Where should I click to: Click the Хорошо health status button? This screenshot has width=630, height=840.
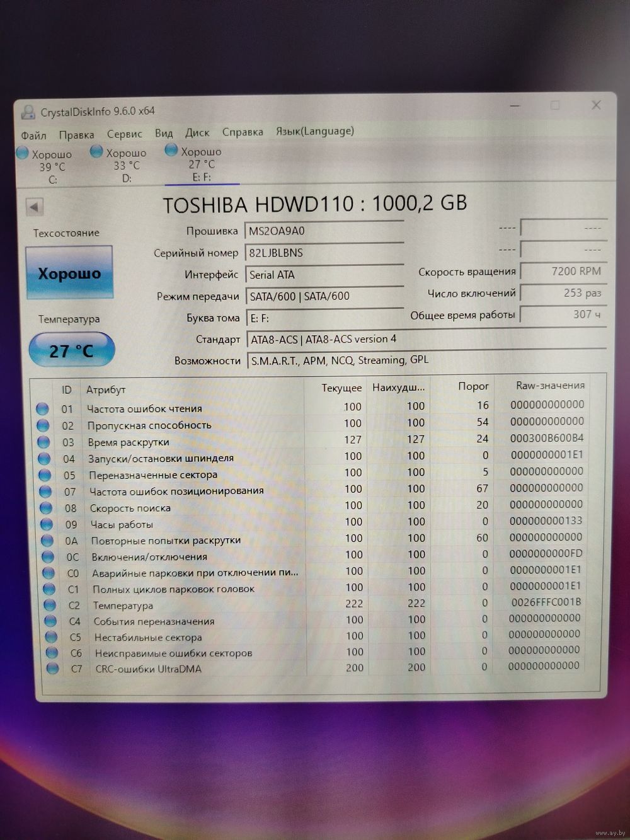69,273
